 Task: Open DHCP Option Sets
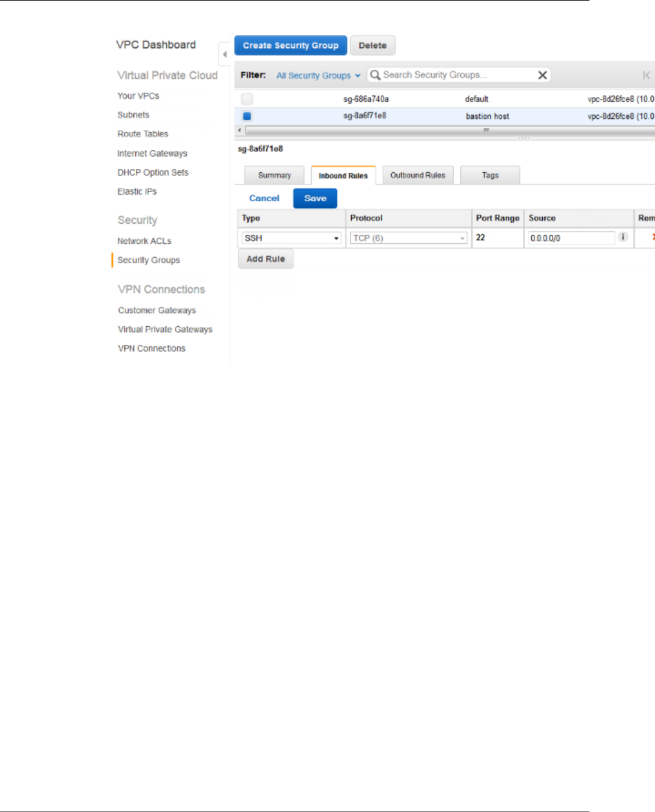(x=153, y=172)
